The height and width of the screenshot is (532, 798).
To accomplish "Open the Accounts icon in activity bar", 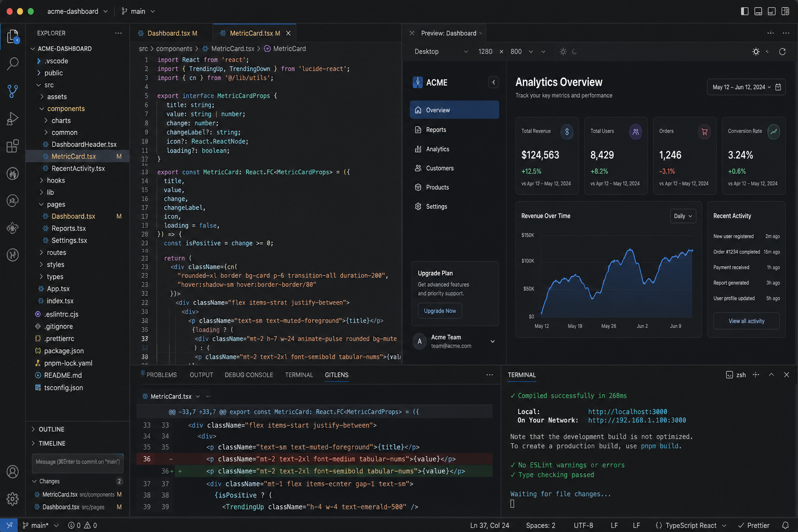I will [12, 472].
